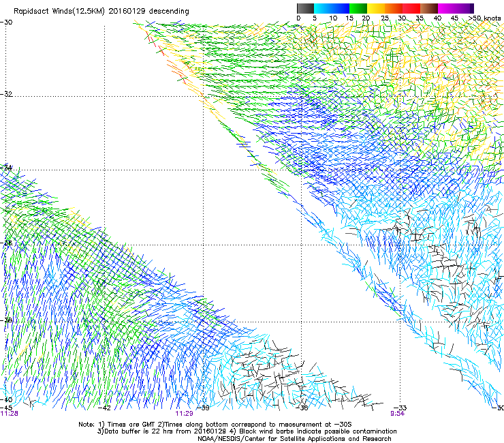Click the '-33' longitude axis label
Screen dimensions: 504x443
pos(400,408)
